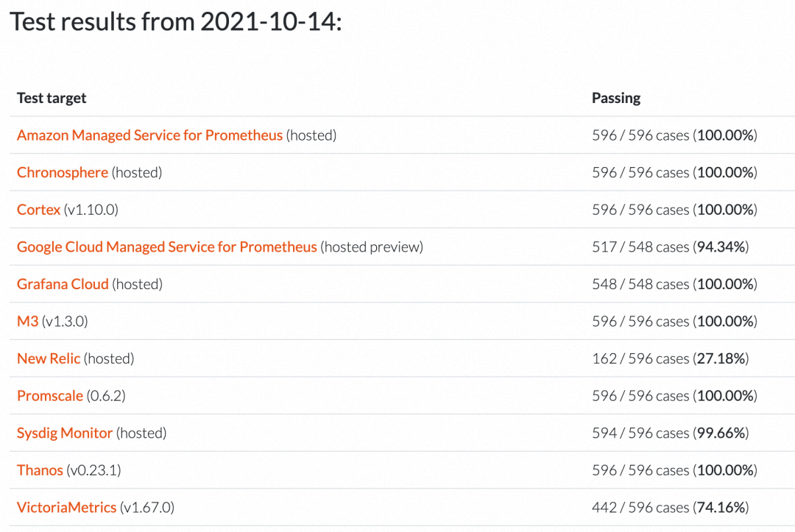Click New Relic's 27.18% passing result
This screenshot has width=795, height=532.
coord(722,359)
